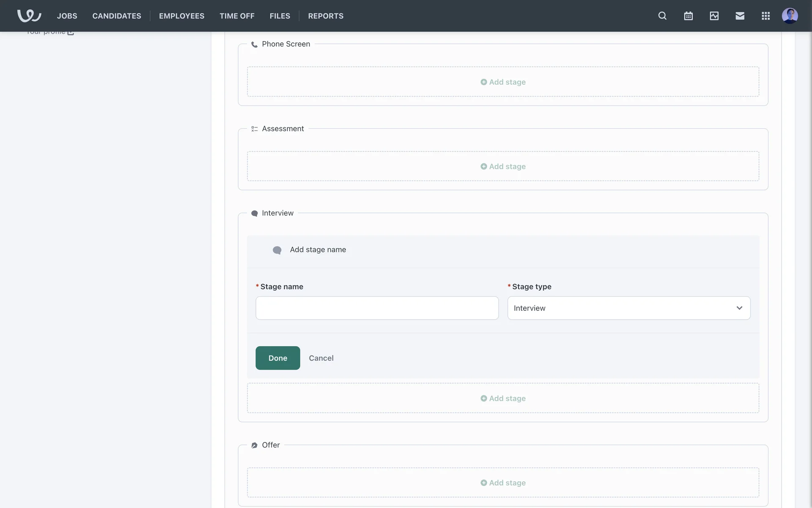The width and height of the screenshot is (812, 508).
Task: Click the chat bubble stage icon
Action: (x=277, y=250)
